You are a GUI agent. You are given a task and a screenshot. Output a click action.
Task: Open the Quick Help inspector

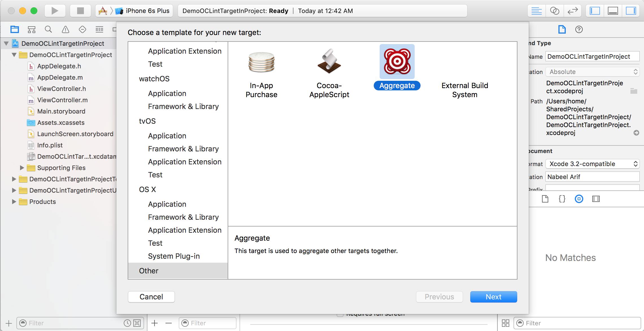[x=579, y=29]
